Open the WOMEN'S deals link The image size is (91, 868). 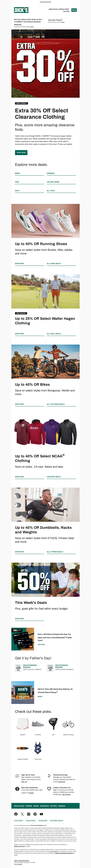pyautogui.click(x=51, y=173)
